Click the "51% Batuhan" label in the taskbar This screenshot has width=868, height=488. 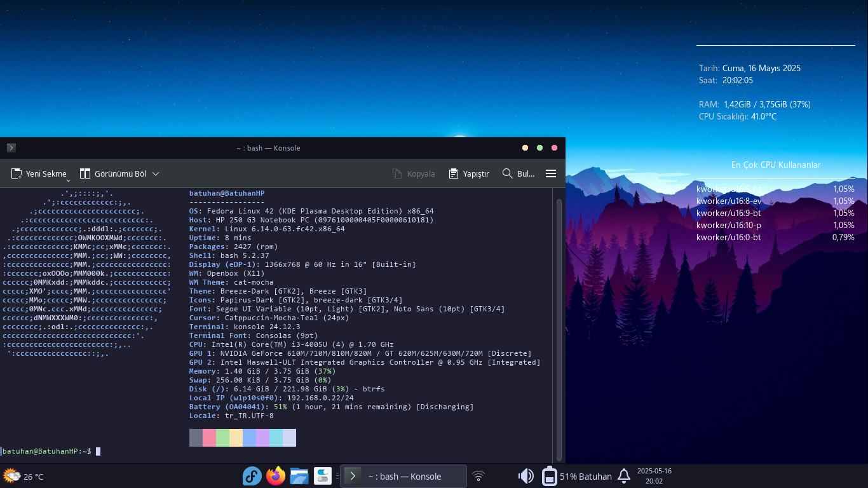(585, 477)
